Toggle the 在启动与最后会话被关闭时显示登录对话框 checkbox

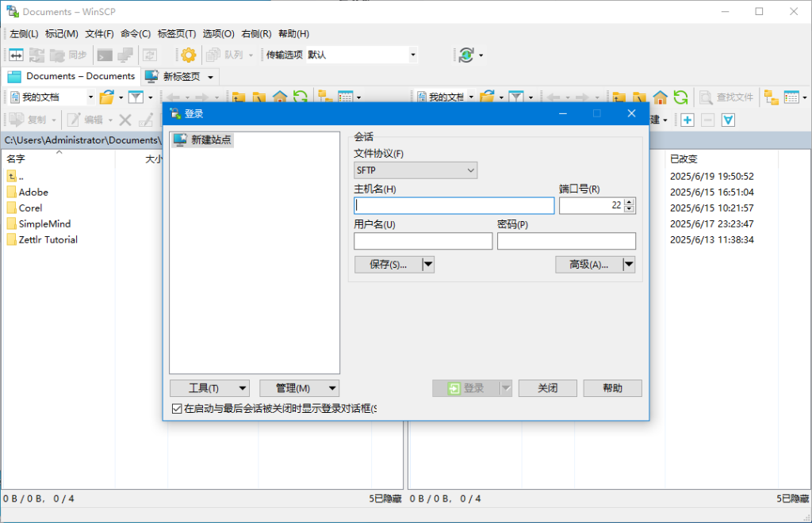coord(177,409)
